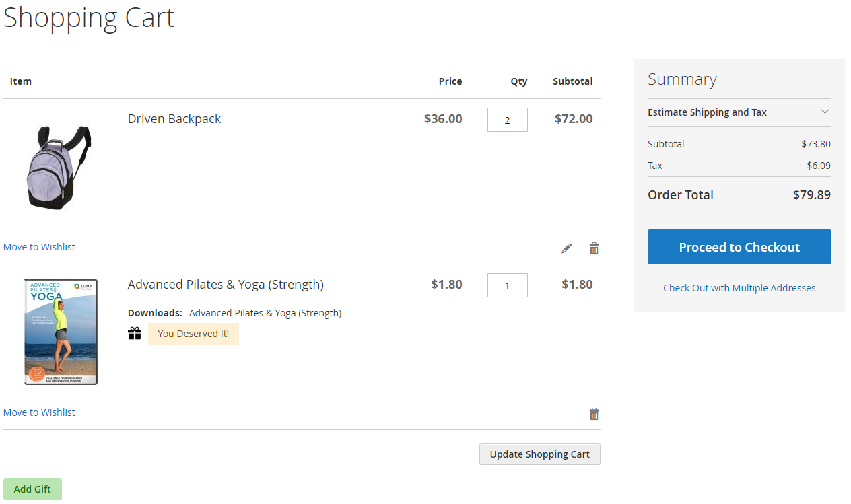Delete Advanced Pilates & Yoga with trash icon
851x504 pixels.
click(x=594, y=414)
